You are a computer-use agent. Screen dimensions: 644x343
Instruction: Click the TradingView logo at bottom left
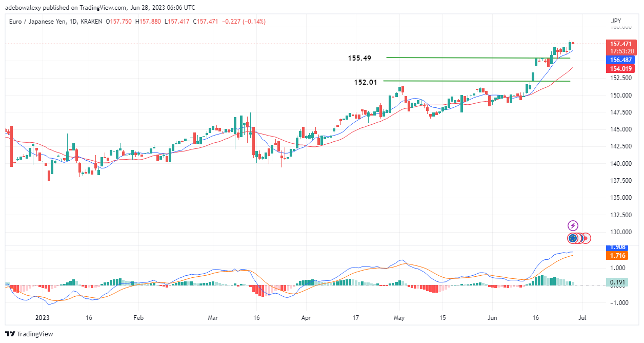tap(29, 334)
